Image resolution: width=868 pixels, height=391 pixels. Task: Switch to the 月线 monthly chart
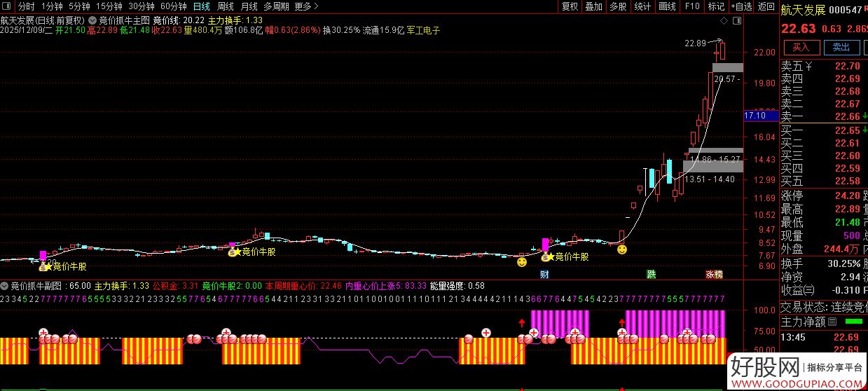(x=249, y=6)
